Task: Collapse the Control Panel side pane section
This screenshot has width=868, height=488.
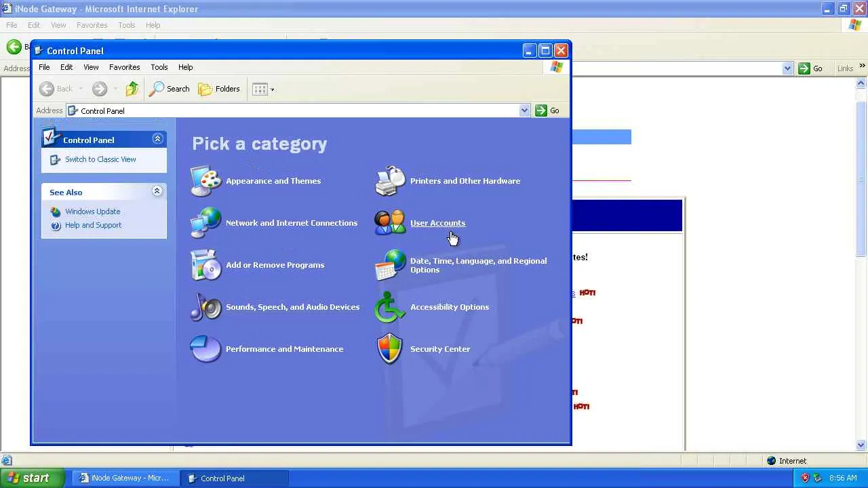Action: pyautogui.click(x=157, y=139)
